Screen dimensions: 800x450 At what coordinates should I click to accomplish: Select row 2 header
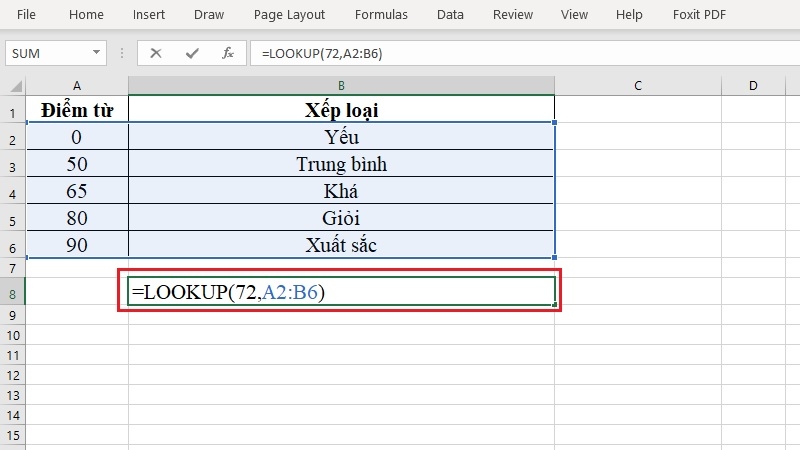click(12, 136)
